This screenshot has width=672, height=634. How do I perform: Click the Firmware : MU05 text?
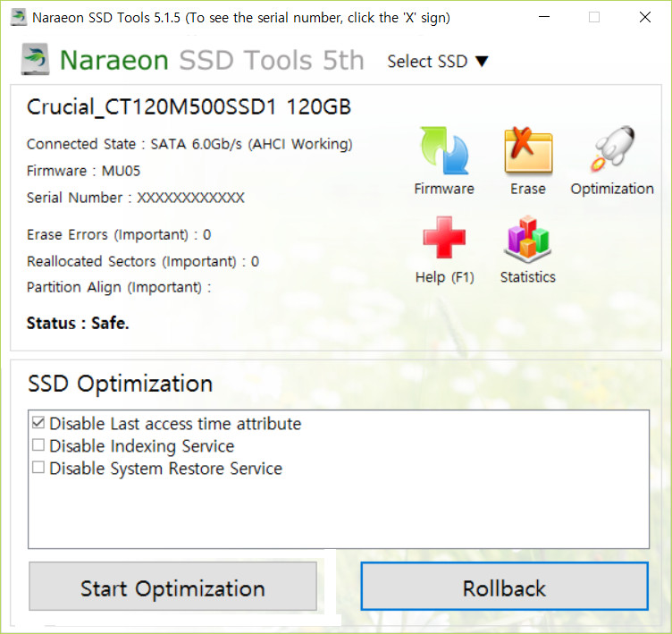83,171
